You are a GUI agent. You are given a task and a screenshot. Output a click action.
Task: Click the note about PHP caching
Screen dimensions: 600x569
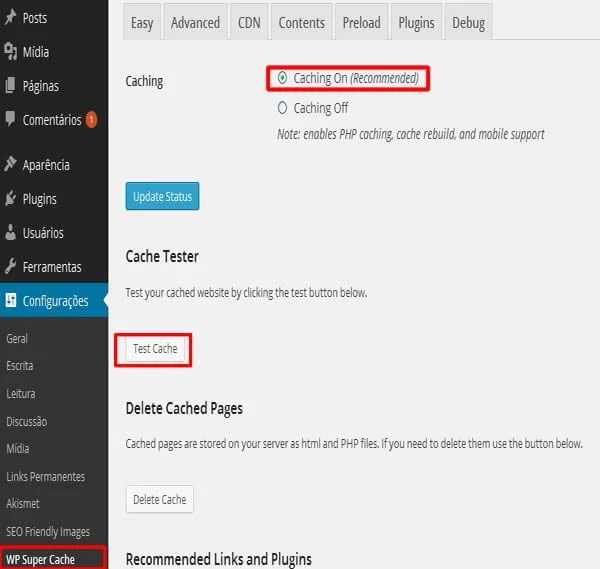click(411, 134)
